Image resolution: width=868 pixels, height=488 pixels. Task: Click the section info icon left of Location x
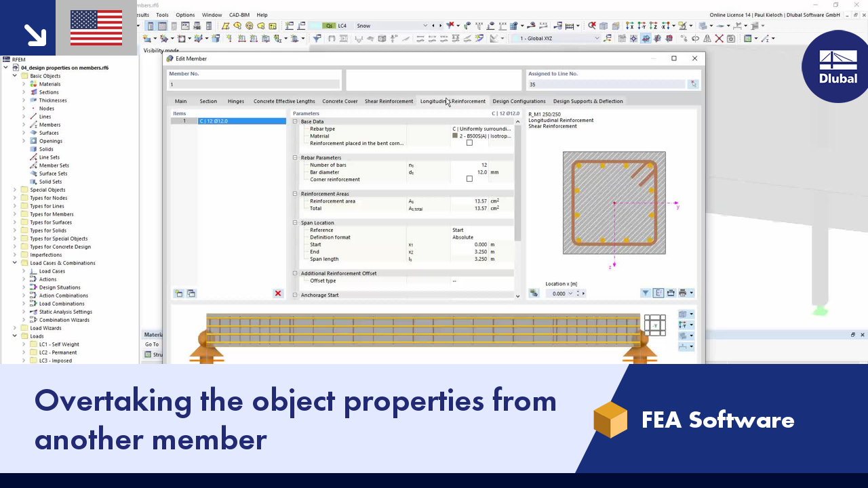(534, 293)
